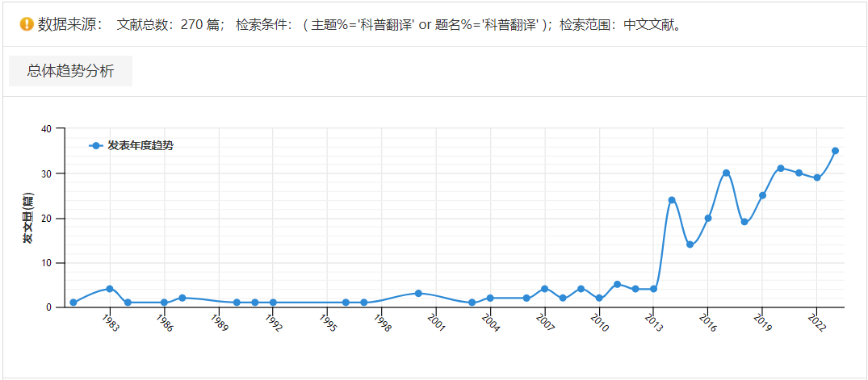The width and height of the screenshot is (868, 380).
Task: Click the 2011 data point at 5
Action: click(x=617, y=285)
